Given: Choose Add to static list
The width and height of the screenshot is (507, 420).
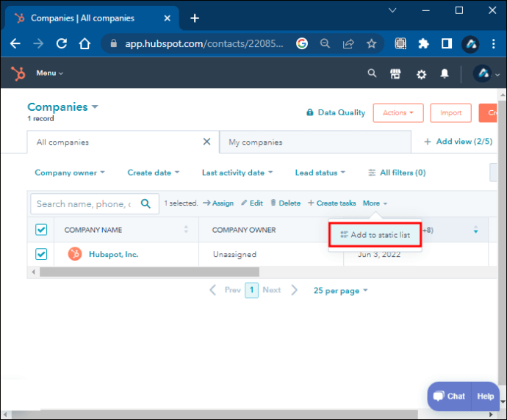Looking at the screenshot, I should click(x=375, y=235).
